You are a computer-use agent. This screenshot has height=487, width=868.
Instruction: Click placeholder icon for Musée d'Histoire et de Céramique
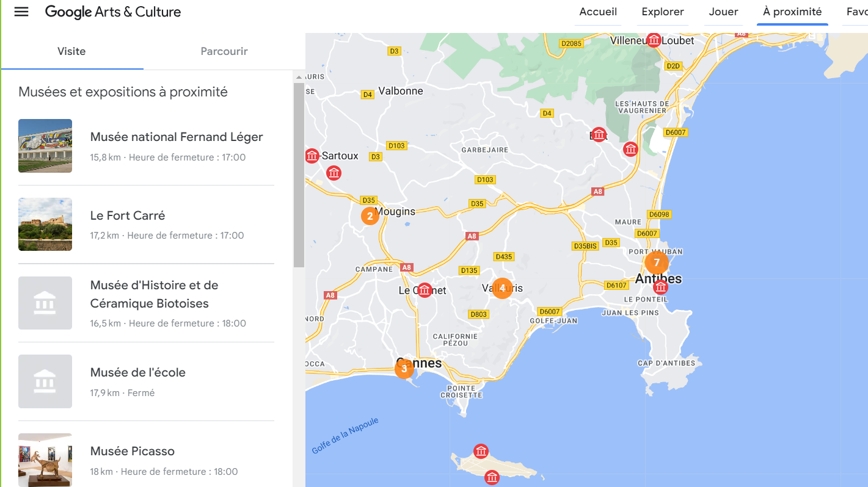tap(45, 303)
